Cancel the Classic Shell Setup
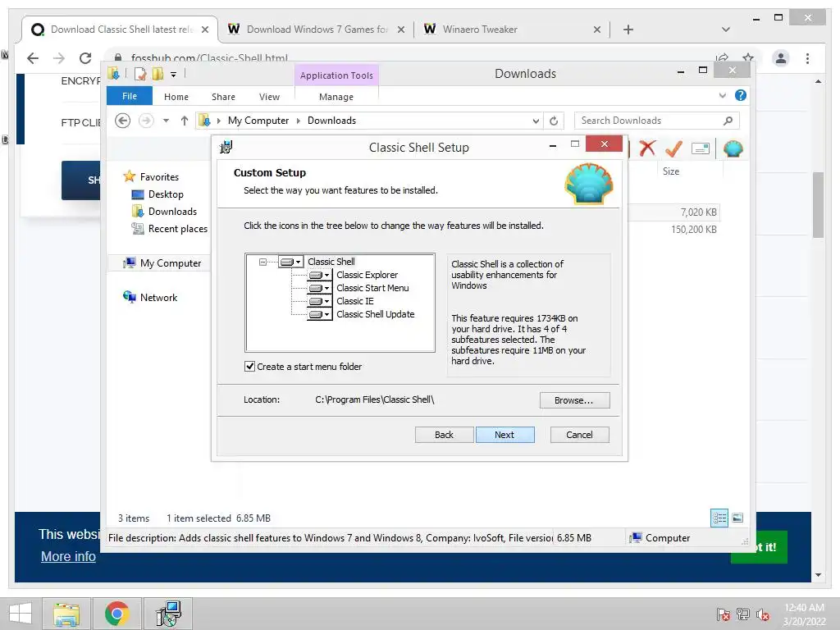840x630 pixels. click(580, 435)
